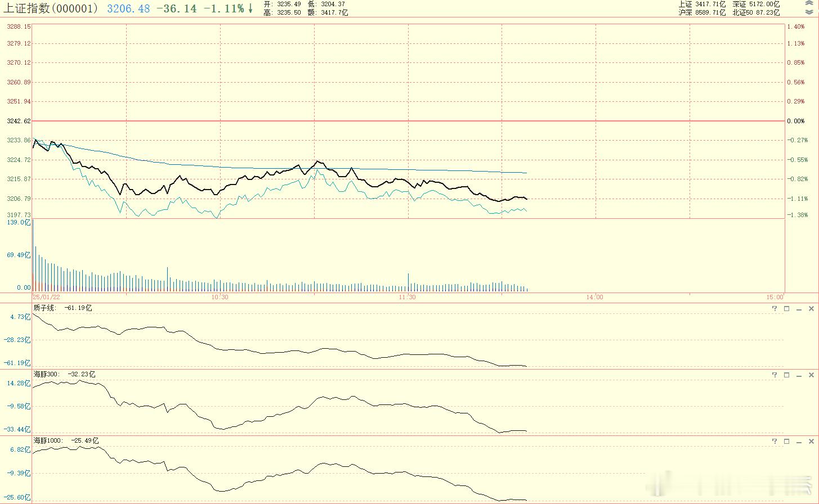
Task: Click the 海豚300 indicator label
Action: (47, 374)
